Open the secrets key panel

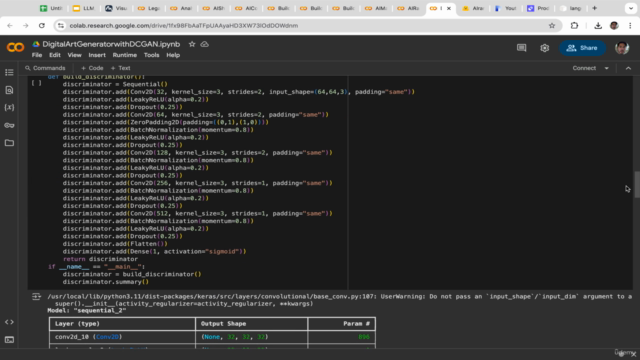pyautogui.click(x=9, y=125)
